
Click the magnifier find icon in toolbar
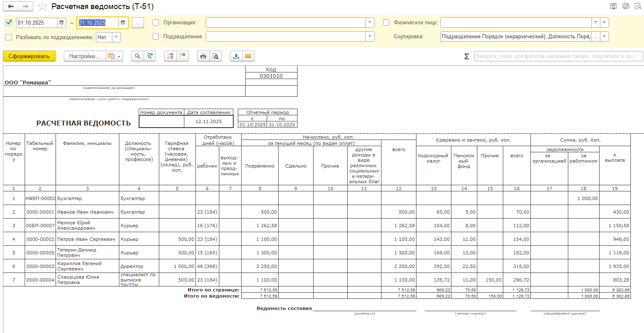[x=137, y=56]
